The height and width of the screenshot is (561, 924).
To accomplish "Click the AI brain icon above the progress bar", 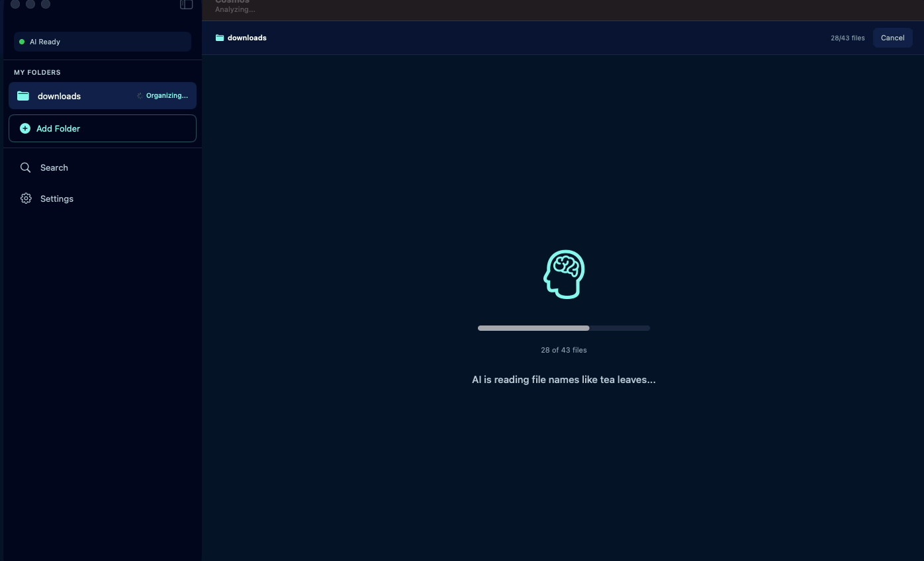I will click(x=563, y=274).
